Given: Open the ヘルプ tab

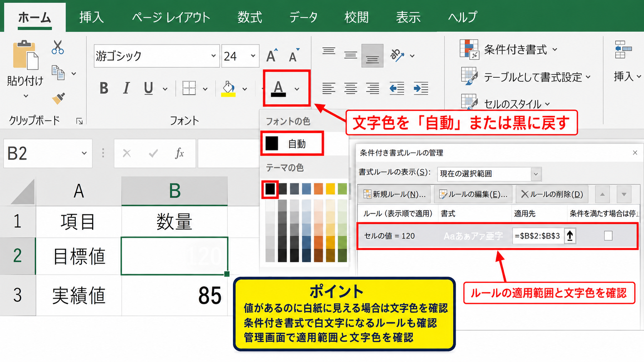Looking at the screenshot, I should 462,17.
